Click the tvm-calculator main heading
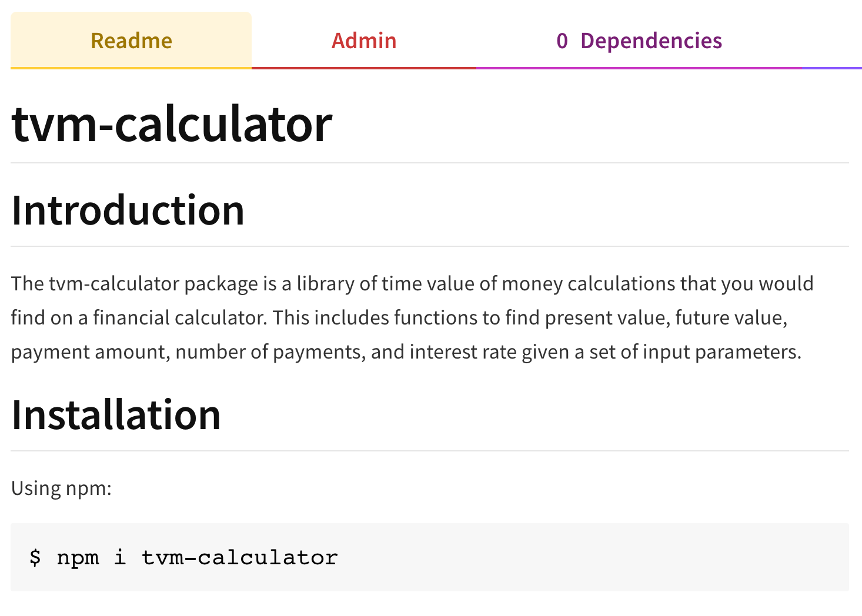862x616 pixels. pyautogui.click(x=172, y=124)
